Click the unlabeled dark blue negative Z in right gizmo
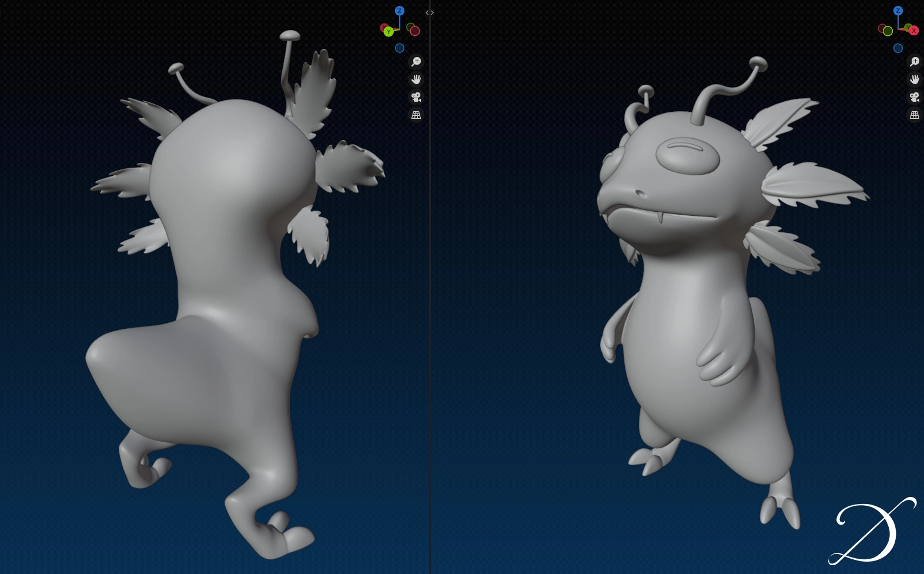 (898, 48)
